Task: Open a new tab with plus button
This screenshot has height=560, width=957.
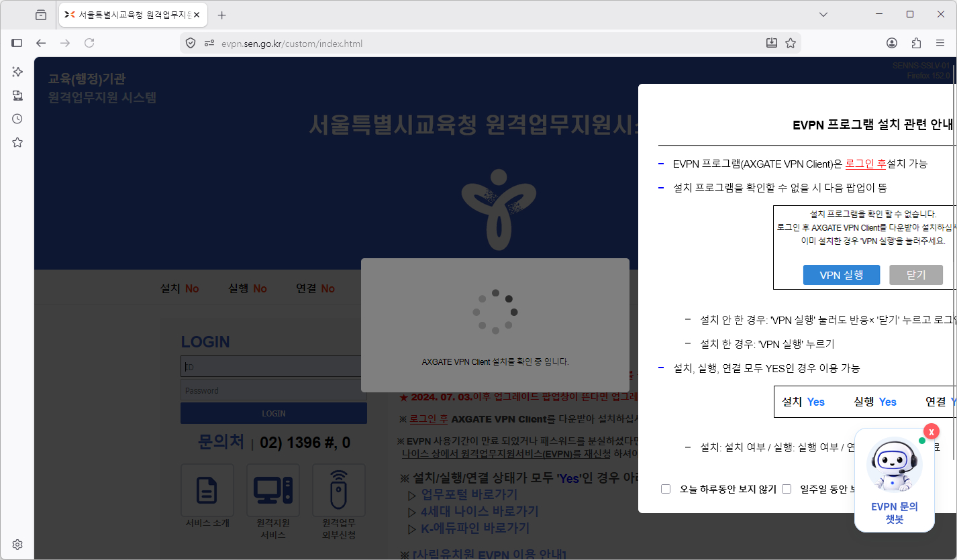Action: tap(222, 15)
